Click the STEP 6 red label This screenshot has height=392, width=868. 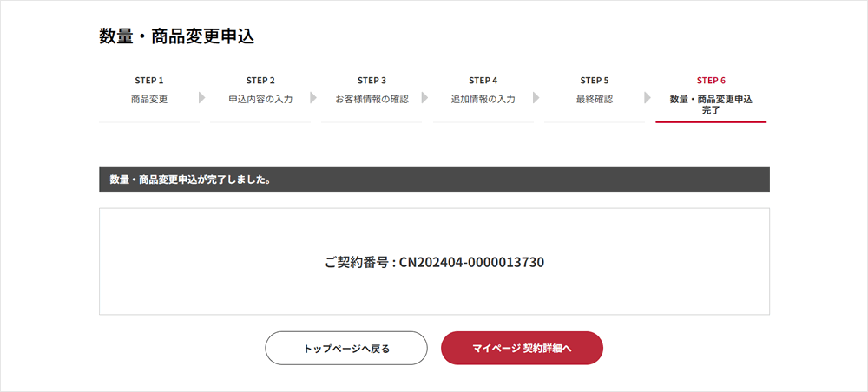pos(711,80)
